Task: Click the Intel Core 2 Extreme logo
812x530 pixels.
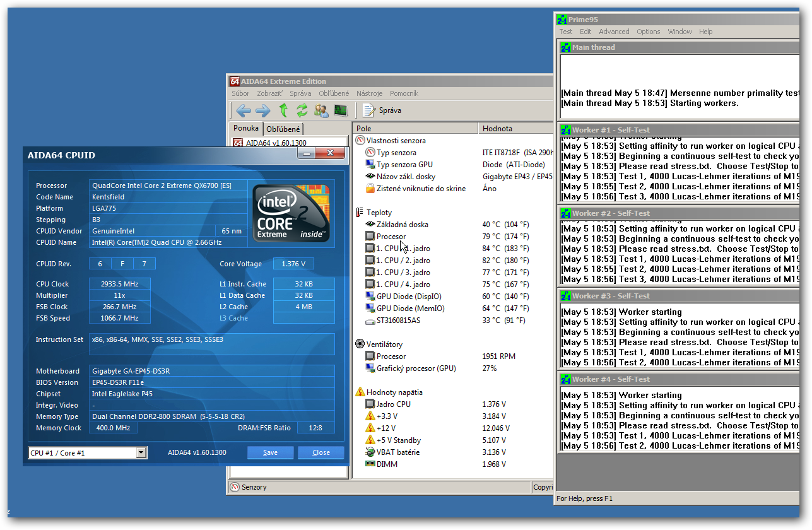Action: tap(291, 212)
